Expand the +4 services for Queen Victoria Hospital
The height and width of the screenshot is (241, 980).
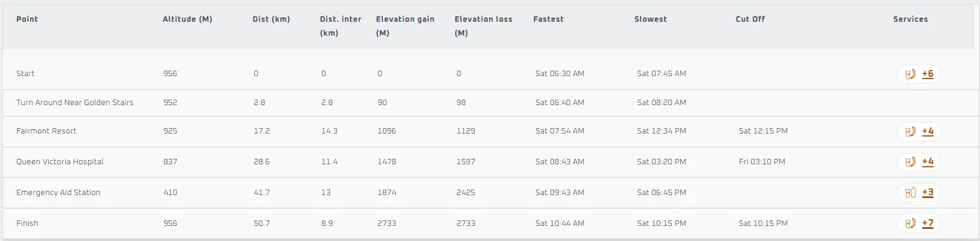928,161
